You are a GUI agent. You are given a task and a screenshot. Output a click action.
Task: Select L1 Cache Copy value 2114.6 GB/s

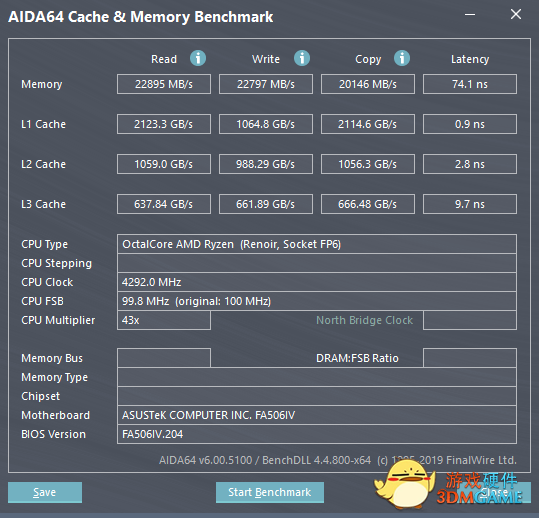coord(368,124)
